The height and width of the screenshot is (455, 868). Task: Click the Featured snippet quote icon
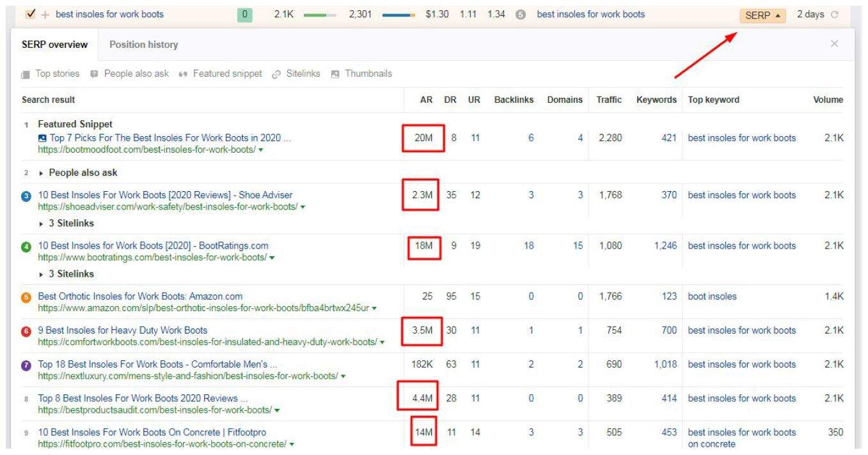point(182,74)
